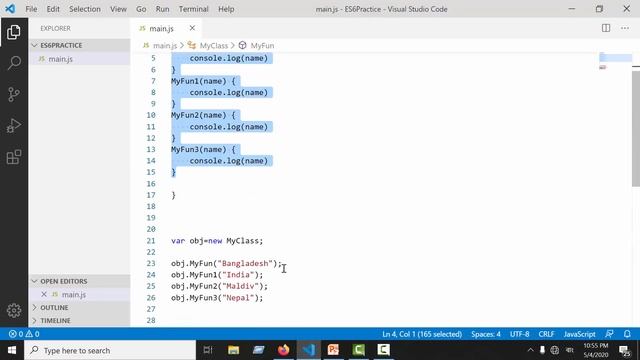
Task: Click 'var obj=new MyClass;' on line 21
Action: tap(217, 241)
